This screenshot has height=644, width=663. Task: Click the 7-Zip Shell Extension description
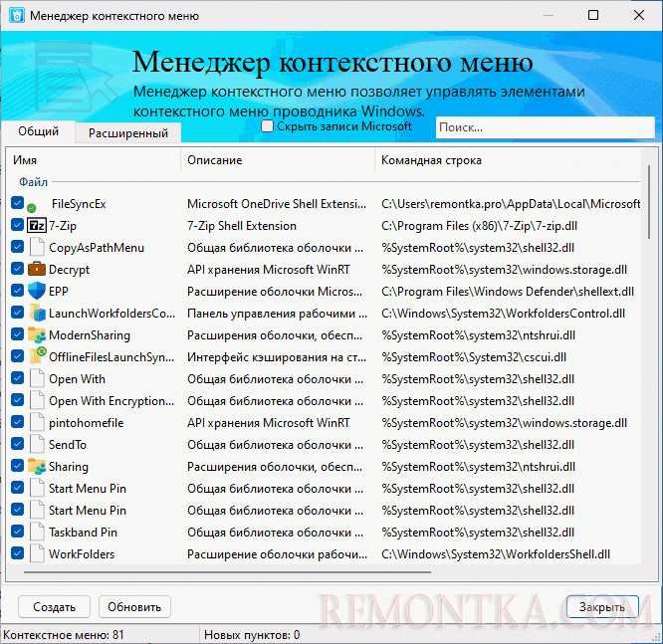pos(242,226)
